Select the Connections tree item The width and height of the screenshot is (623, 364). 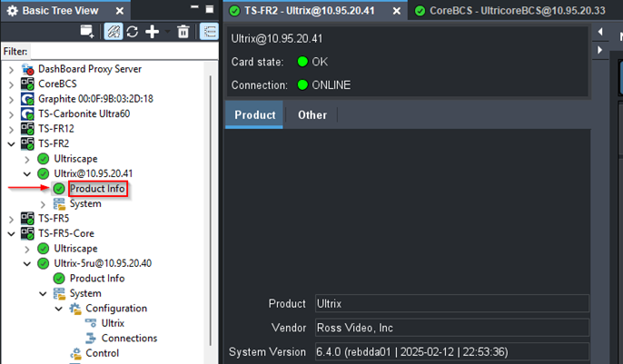129,339
